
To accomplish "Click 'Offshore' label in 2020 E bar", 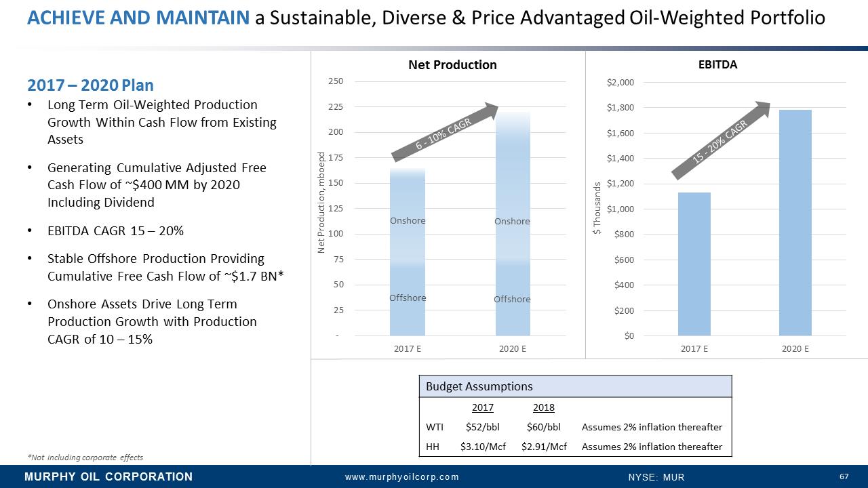I will (x=512, y=299).
